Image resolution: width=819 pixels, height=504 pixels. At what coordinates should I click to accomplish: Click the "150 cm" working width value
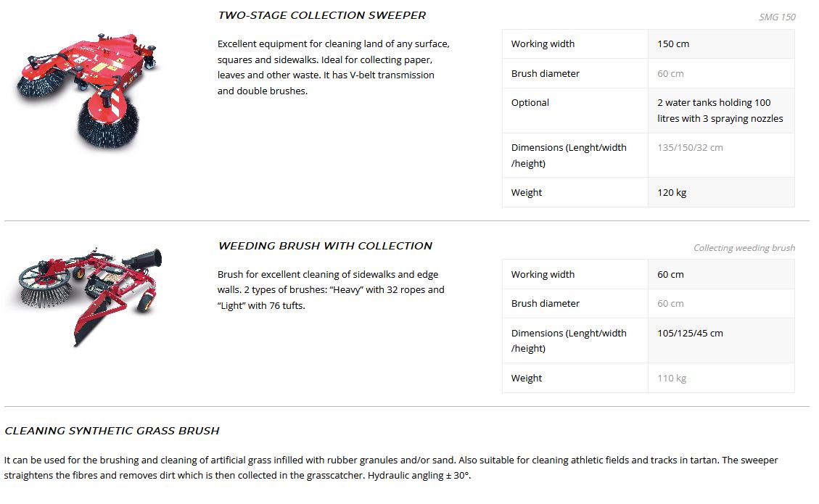click(x=673, y=44)
